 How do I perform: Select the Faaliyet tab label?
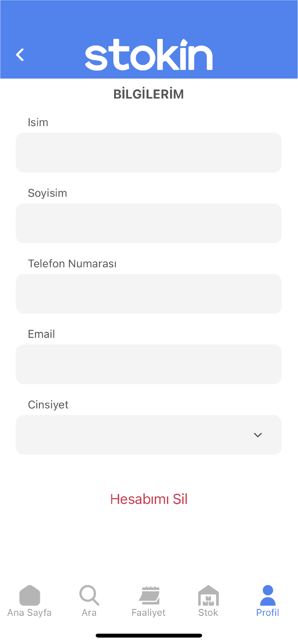click(149, 613)
